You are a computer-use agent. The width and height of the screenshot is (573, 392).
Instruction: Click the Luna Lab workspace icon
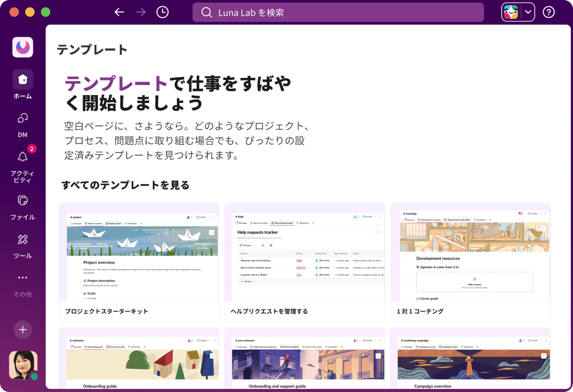click(x=23, y=47)
